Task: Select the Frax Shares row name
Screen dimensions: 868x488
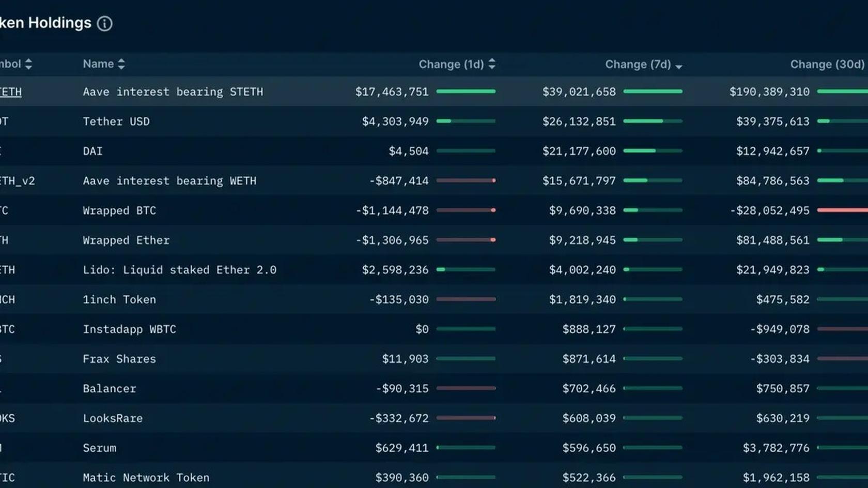Action: click(119, 359)
